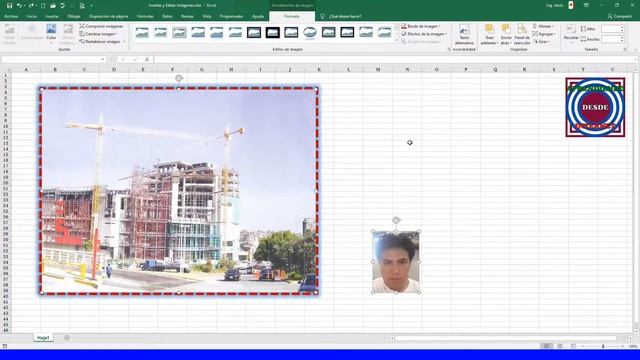The height and width of the screenshot is (360, 640).
Task: Click the Save icon in the quick access toolbar
Action: (9, 6)
